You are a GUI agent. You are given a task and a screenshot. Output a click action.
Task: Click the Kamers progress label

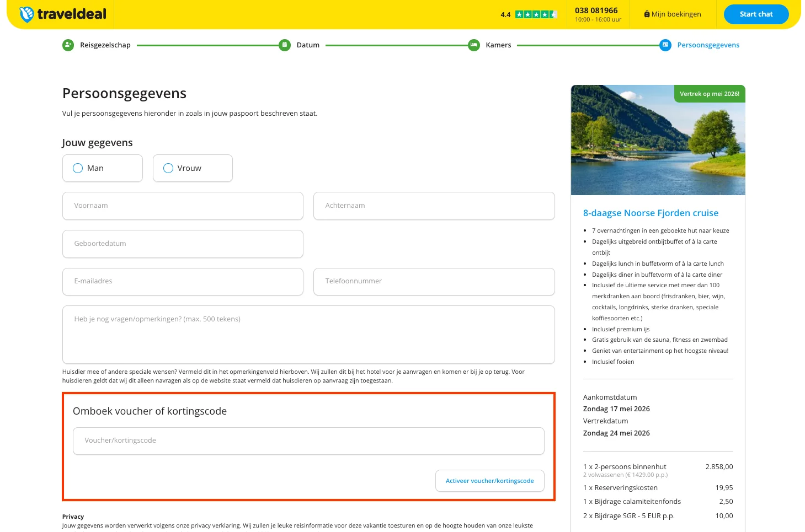[x=498, y=45]
